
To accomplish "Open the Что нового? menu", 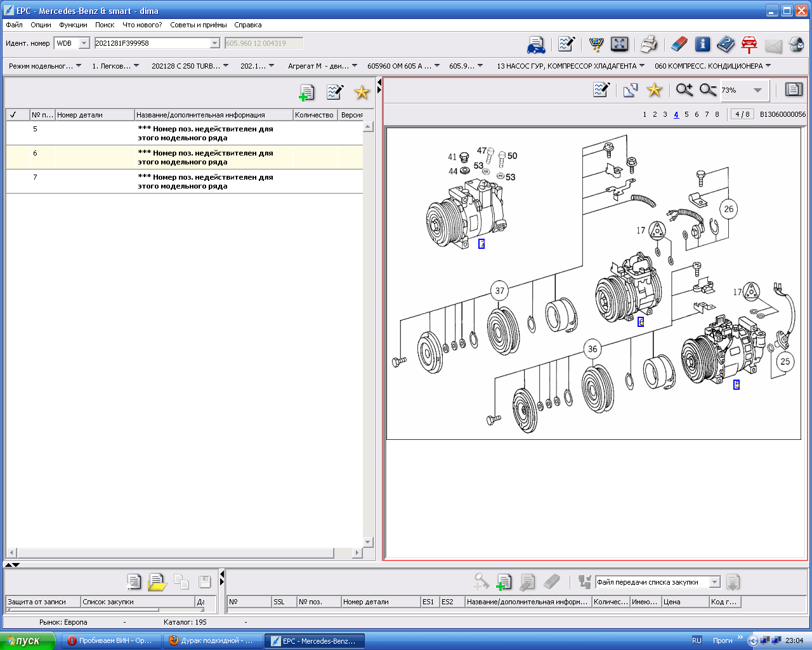I will (x=142, y=25).
